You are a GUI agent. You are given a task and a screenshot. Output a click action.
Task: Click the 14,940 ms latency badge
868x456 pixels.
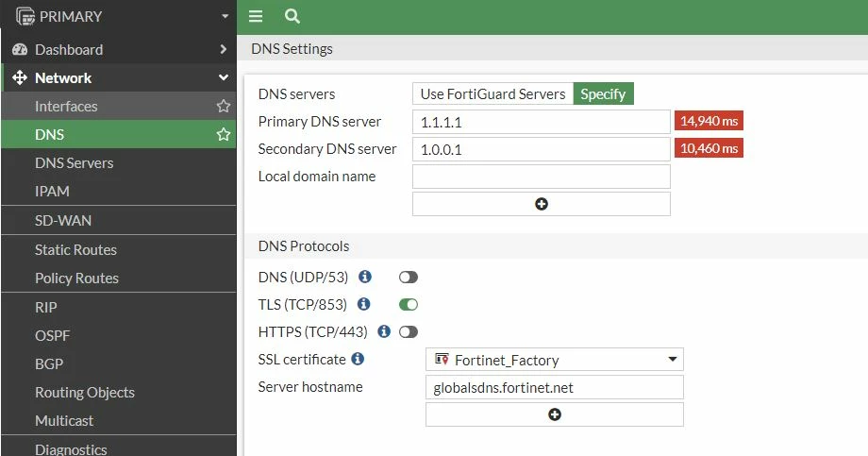click(x=709, y=121)
